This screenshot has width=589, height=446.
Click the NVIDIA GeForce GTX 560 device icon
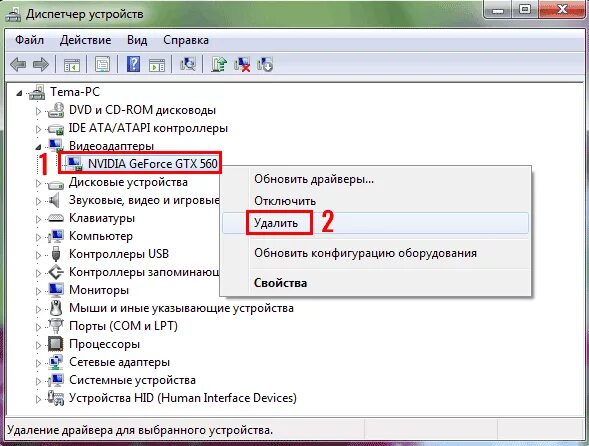tap(74, 163)
